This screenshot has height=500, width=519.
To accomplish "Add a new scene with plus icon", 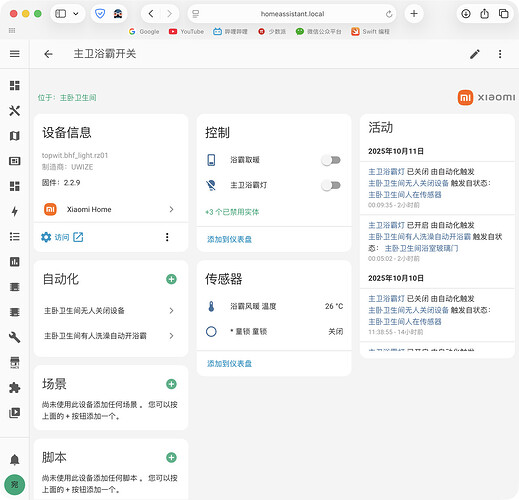I will coord(171,384).
